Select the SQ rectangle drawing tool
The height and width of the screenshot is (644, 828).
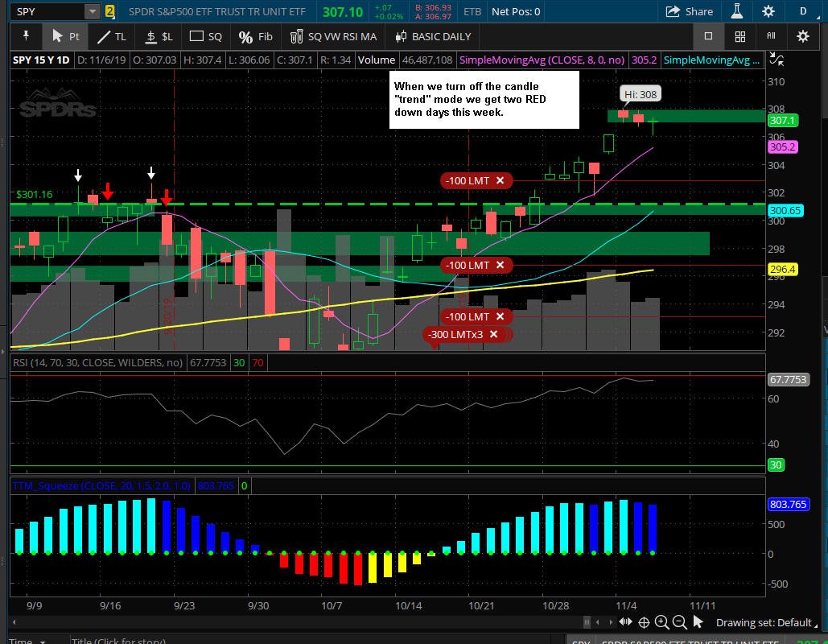[x=206, y=36]
